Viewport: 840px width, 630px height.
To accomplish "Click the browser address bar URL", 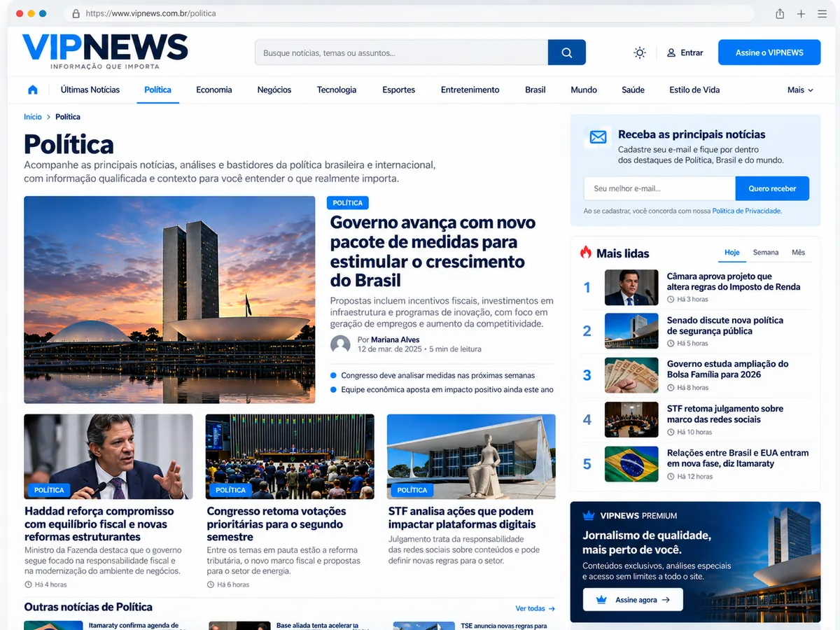I will 150,13.
